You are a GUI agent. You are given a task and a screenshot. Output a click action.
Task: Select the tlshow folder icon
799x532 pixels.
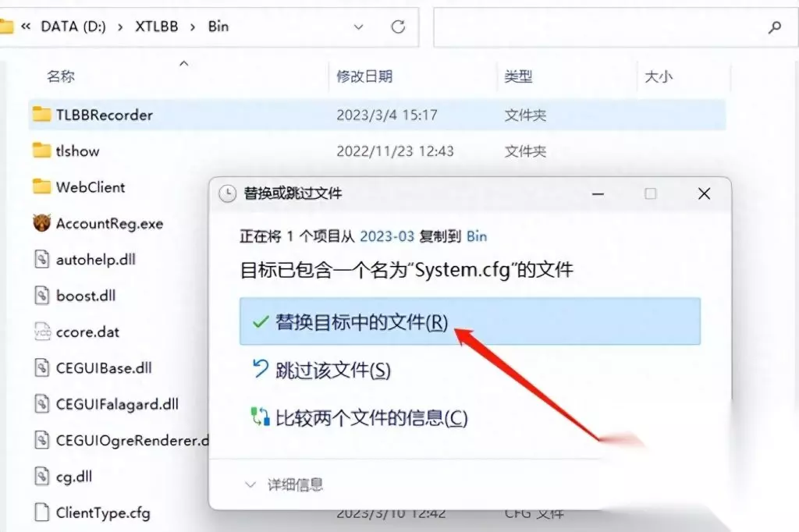pyautogui.click(x=42, y=151)
